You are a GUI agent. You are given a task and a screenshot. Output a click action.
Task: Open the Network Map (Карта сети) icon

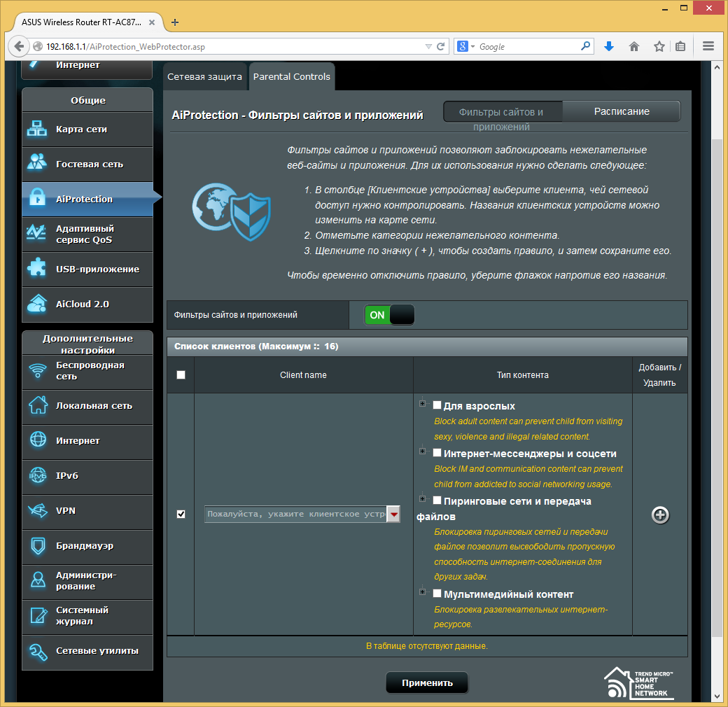(x=36, y=129)
